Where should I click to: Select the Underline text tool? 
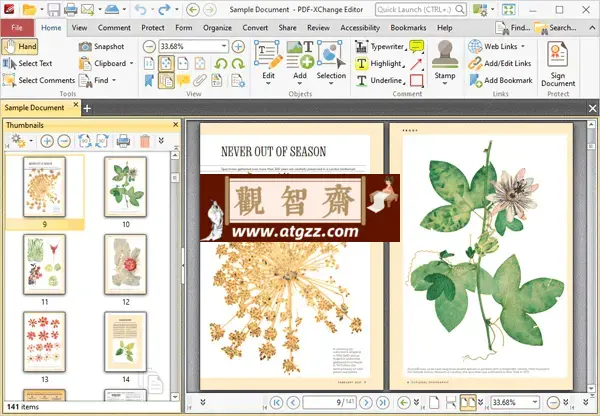coord(380,80)
